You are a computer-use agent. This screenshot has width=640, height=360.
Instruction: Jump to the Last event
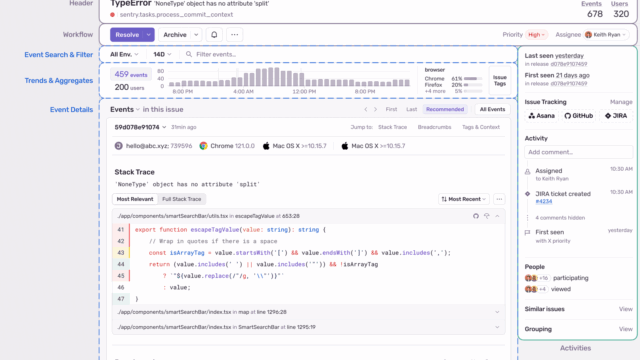pos(411,109)
